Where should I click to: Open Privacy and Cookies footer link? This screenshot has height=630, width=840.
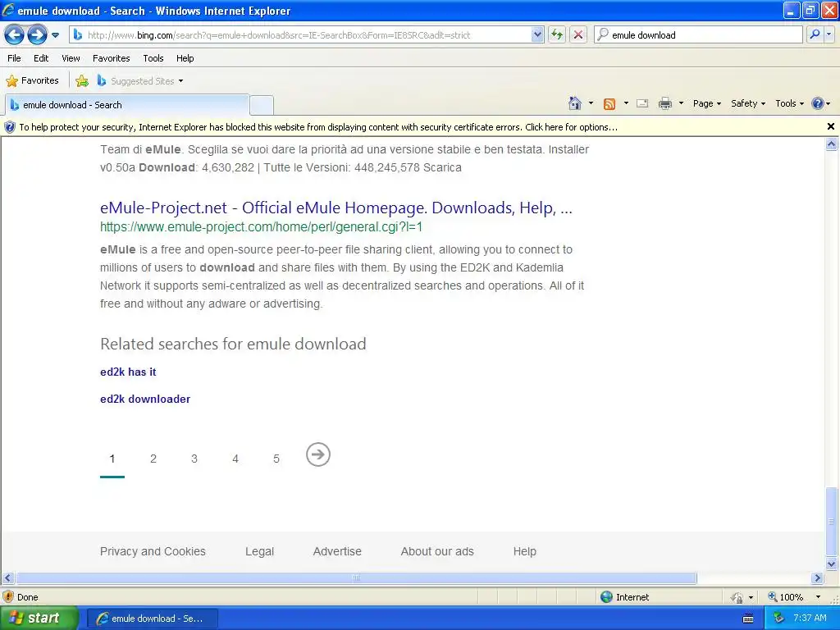point(153,551)
